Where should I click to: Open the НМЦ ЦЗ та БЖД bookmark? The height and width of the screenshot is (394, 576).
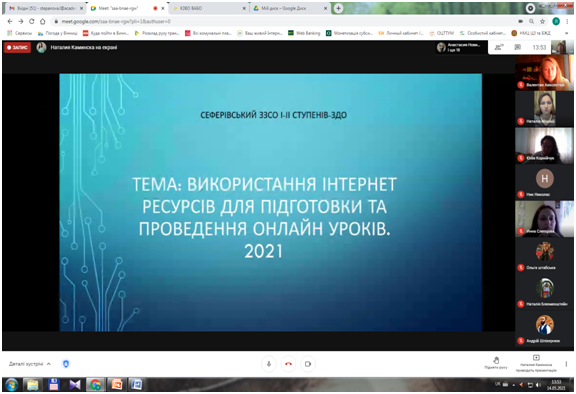531,33
